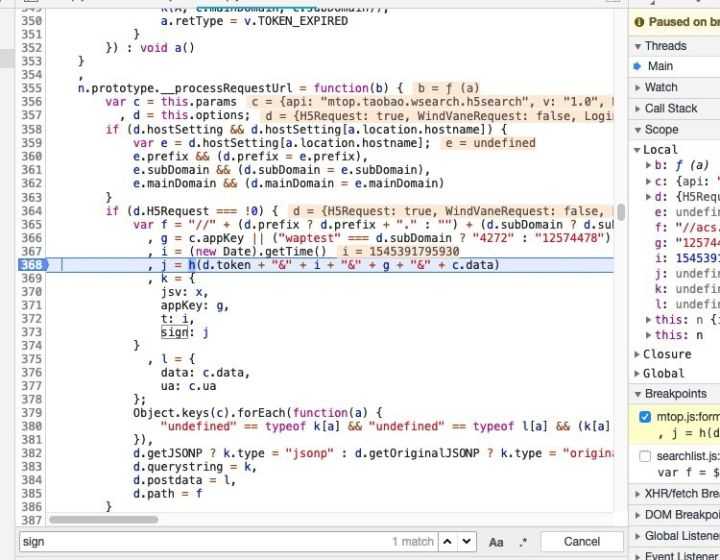Click the horizontal scrollbar of code editor
The height and width of the screenshot is (560, 720).
tap(104, 520)
